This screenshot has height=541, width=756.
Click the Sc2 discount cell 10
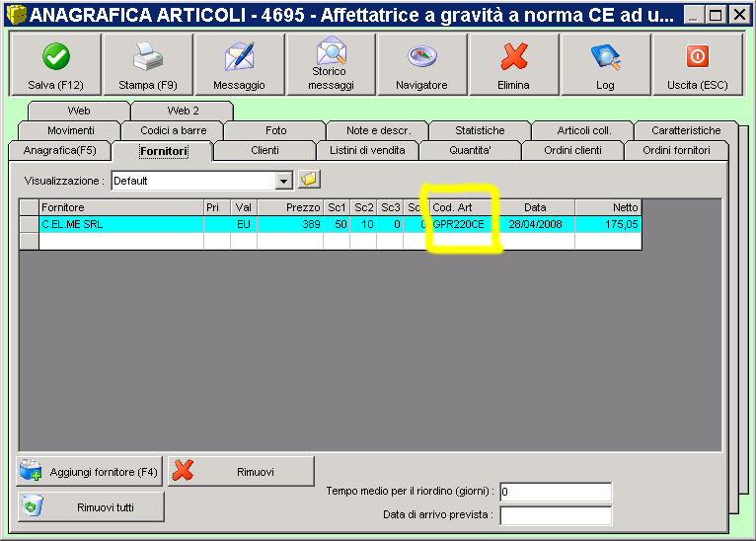363,224
